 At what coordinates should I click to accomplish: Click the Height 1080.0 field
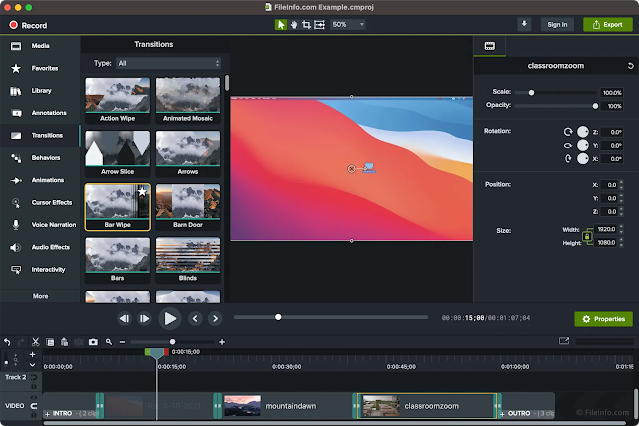(606, 243)
